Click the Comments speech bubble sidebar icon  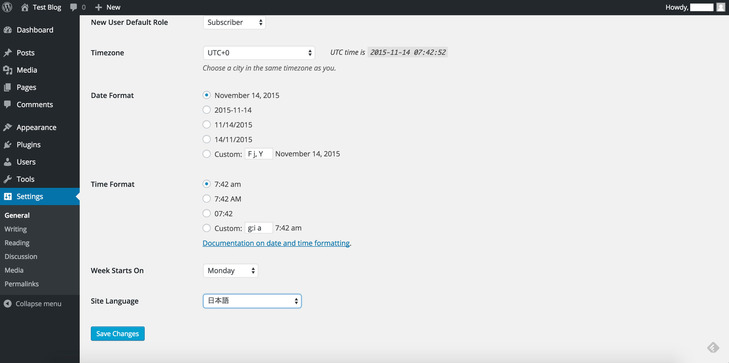[x=7, y=105]
